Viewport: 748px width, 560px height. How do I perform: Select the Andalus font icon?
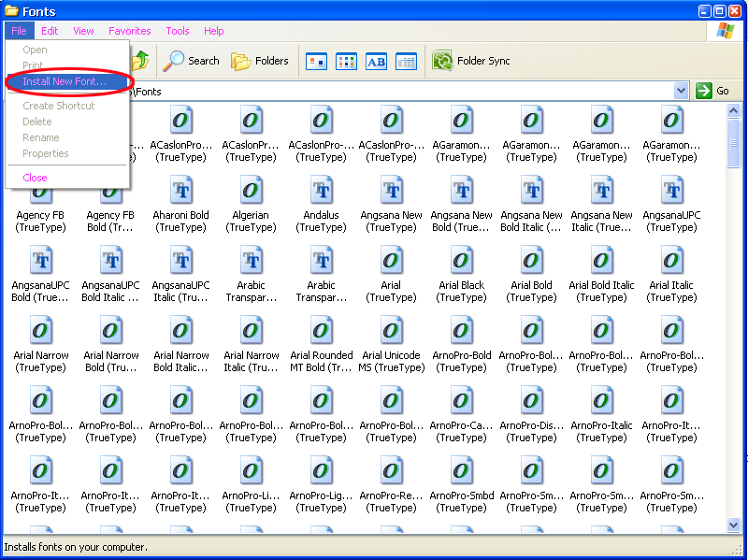(321, 191)
